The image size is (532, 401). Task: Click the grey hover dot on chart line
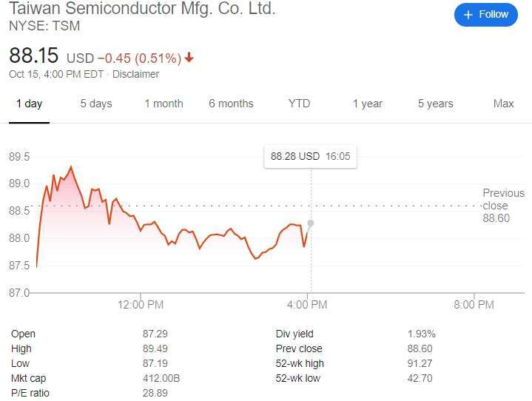(311, 223)
